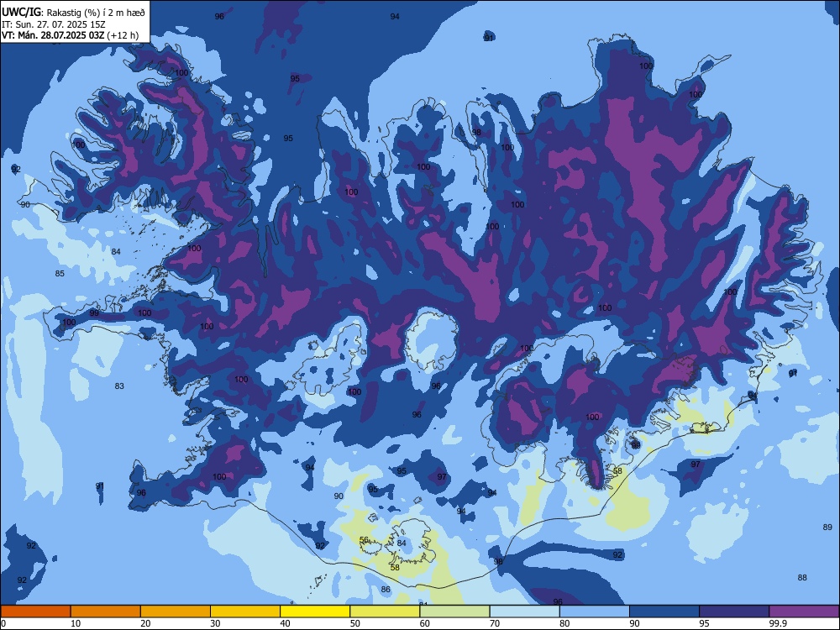Click the legend tick label '40'

285,623
